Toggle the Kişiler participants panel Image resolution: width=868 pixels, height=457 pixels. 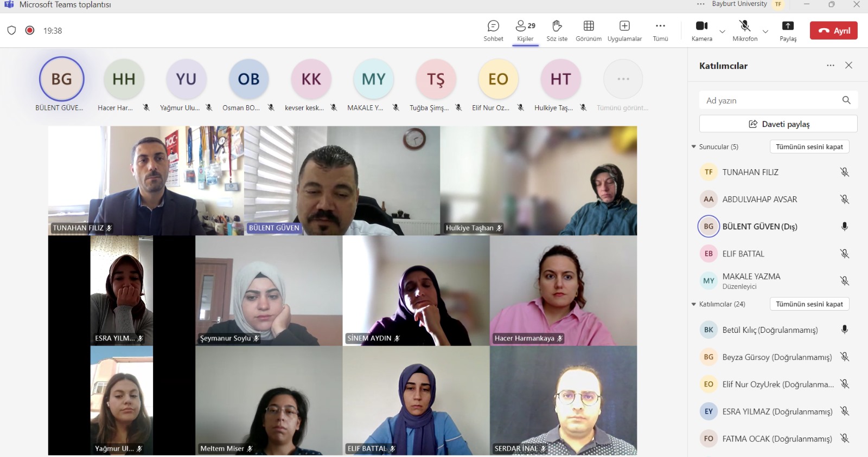pyautogui.click(x=525, y=31)
